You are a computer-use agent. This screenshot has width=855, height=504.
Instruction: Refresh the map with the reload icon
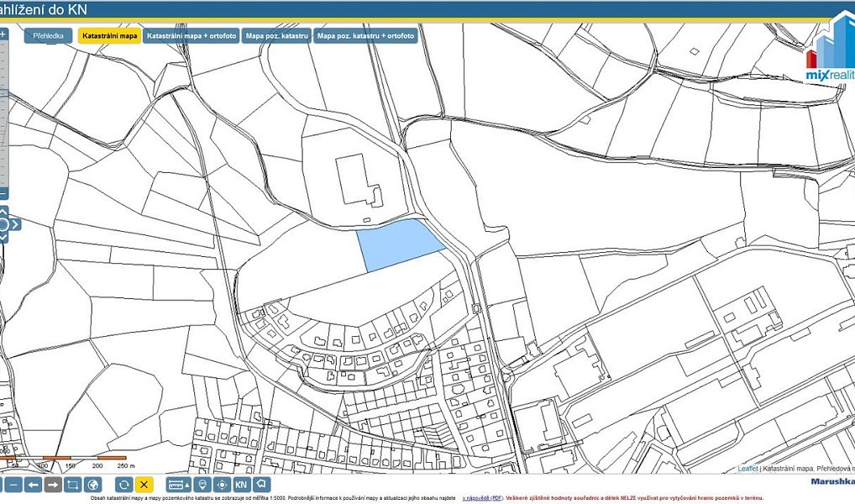[x=124, y=485]
